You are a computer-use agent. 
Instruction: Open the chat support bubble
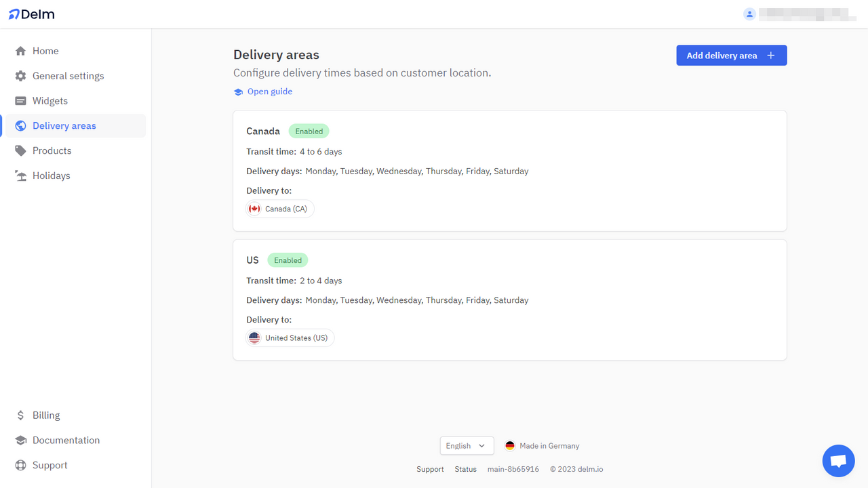pyautogui.click(x=838, y=460)
